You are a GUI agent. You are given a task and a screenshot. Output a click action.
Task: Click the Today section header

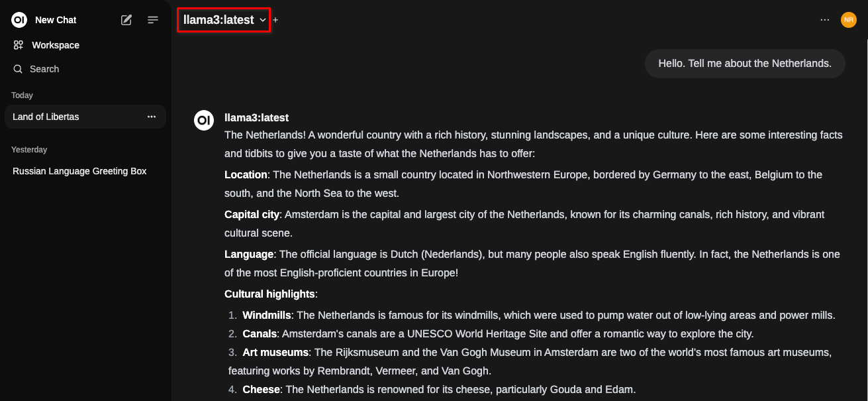click(22, 95)
